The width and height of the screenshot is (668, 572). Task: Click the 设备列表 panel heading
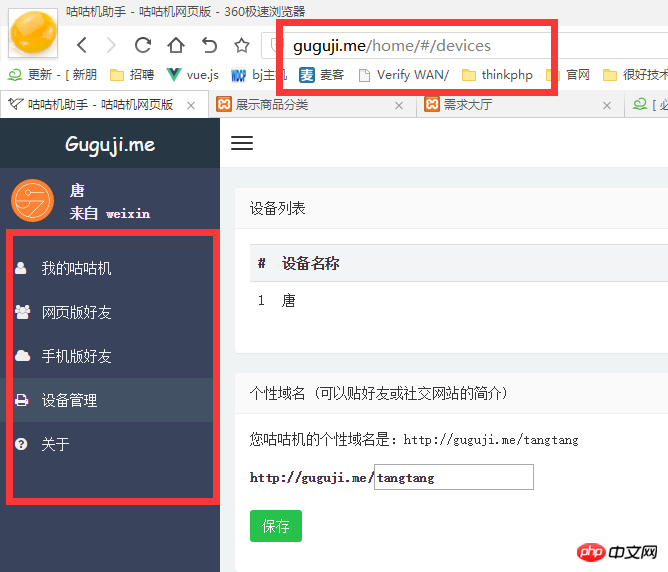point(277,208)
